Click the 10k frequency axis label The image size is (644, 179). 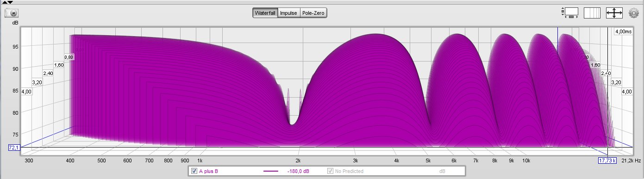tap(526, 160)
